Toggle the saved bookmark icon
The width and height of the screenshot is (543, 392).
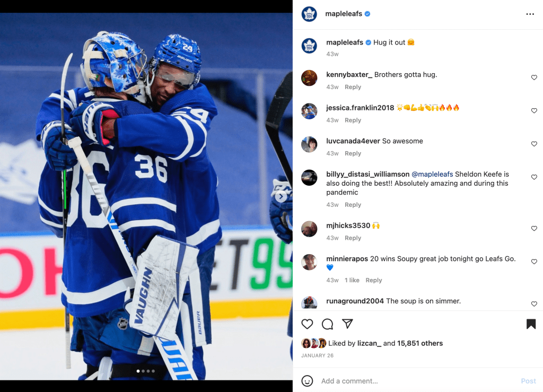531,324
